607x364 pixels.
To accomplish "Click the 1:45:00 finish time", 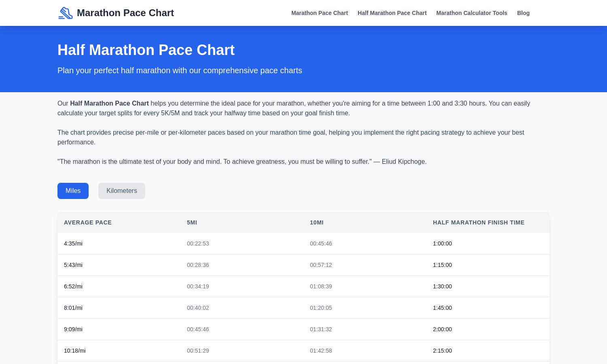I will coord(442,308).
